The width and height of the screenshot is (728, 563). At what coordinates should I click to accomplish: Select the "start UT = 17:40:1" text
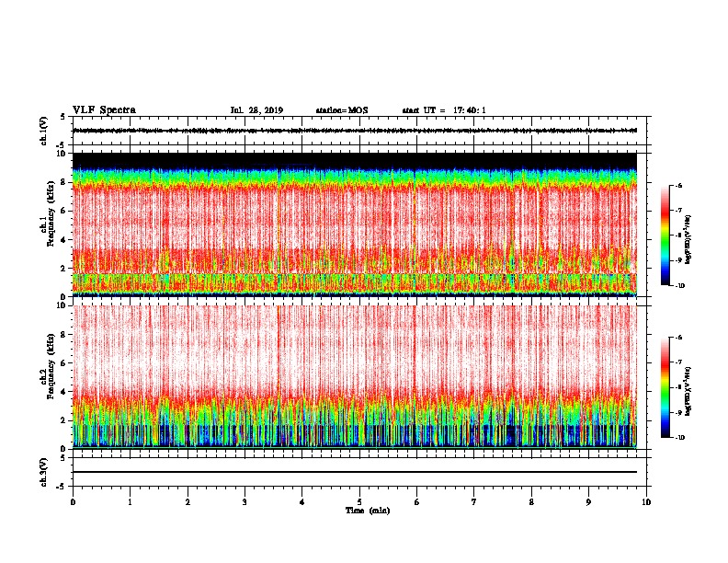point(444,110)
